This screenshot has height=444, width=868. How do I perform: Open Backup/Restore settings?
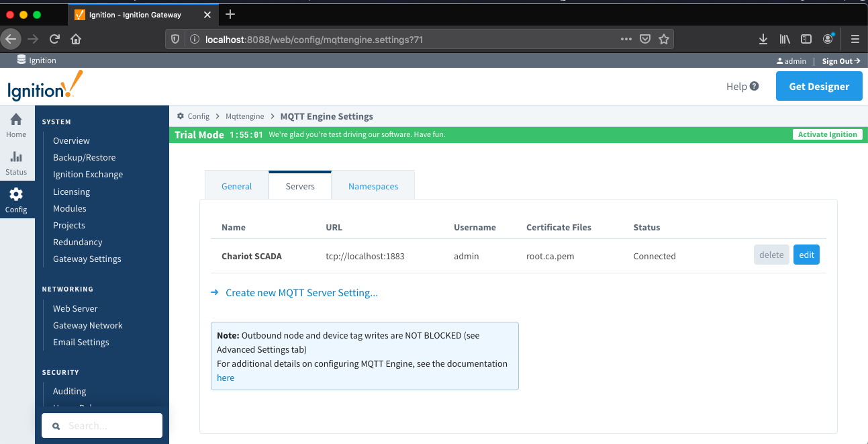pos(85,157)
